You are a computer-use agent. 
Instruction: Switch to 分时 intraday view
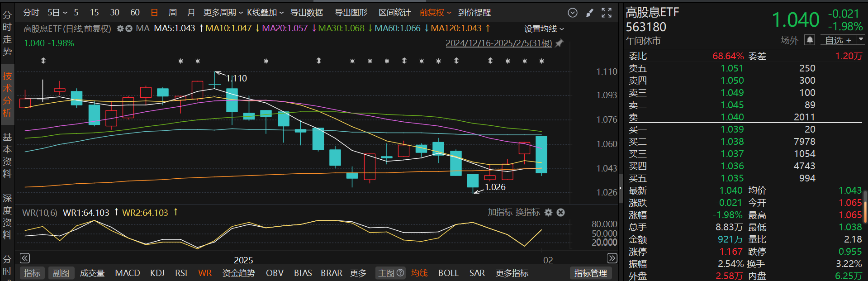click(31, 13)
